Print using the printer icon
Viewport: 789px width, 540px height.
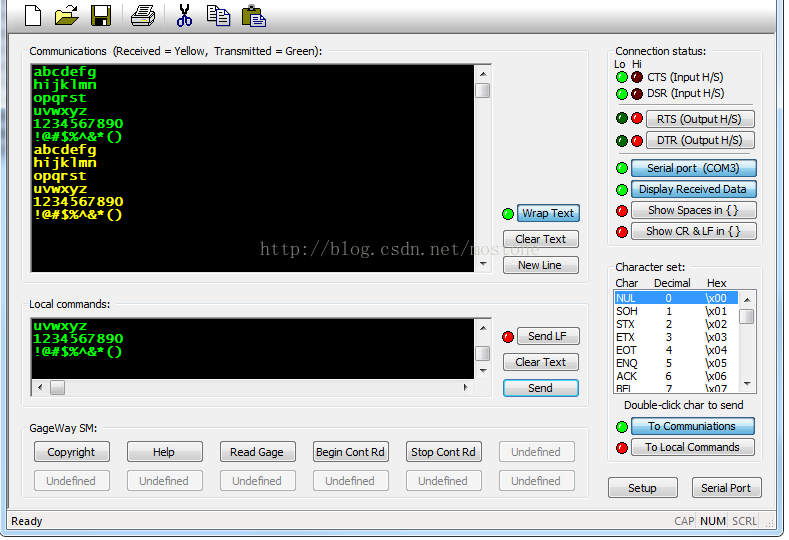point(143,16)
